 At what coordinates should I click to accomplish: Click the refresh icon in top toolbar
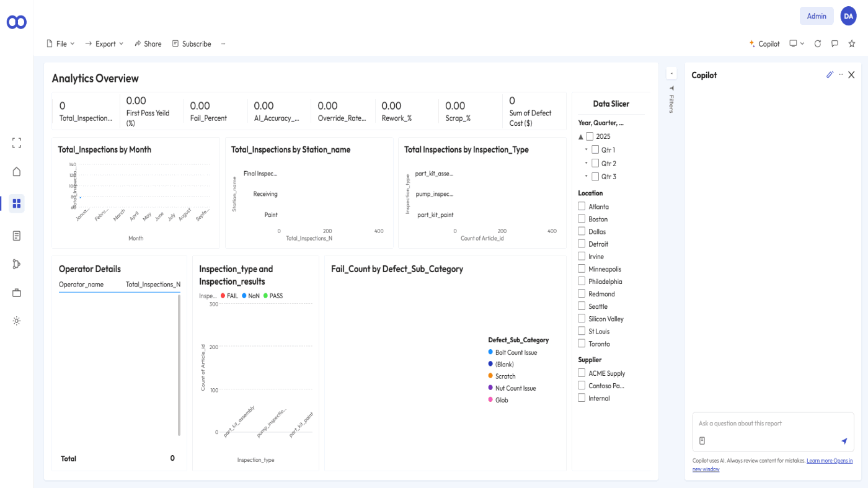coord(818,43)
